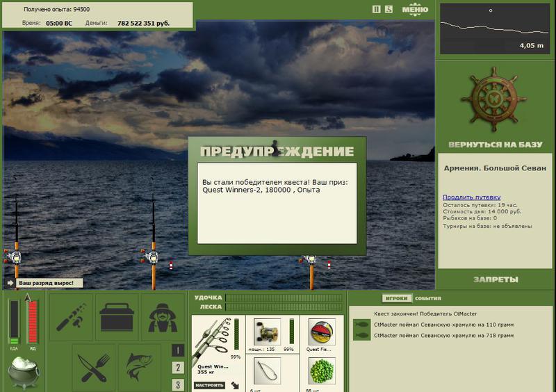Click the S icon beside the pause button
Screen dimensions: 556x392
pos(389,9)
